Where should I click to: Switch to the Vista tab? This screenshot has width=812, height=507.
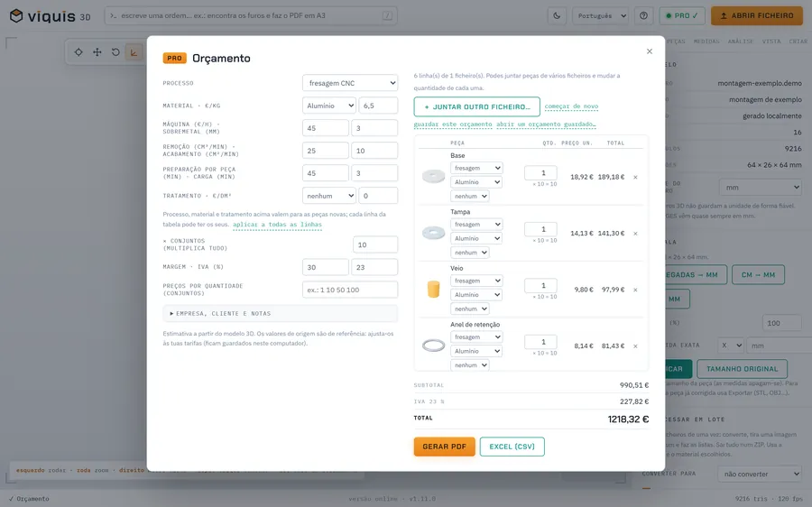coord(771,41)
